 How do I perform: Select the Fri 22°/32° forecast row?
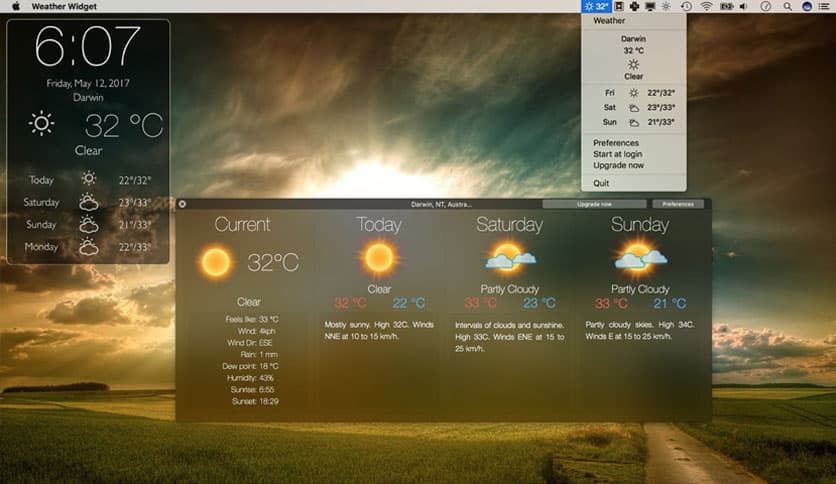click(x=633, y=93)
